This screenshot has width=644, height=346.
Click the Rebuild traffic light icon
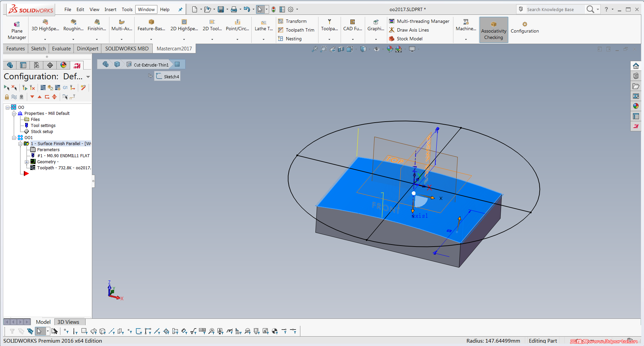(274, 9)
